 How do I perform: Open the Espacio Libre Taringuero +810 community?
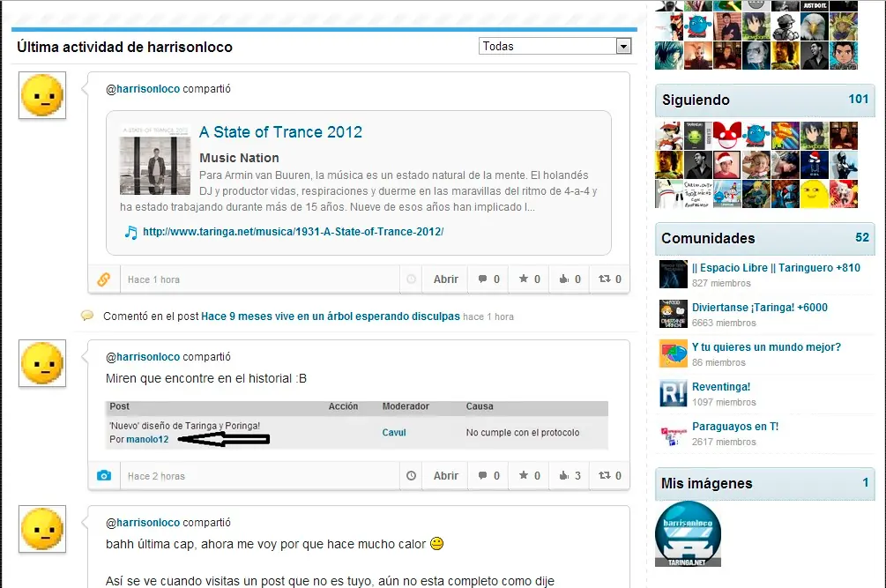776,268
